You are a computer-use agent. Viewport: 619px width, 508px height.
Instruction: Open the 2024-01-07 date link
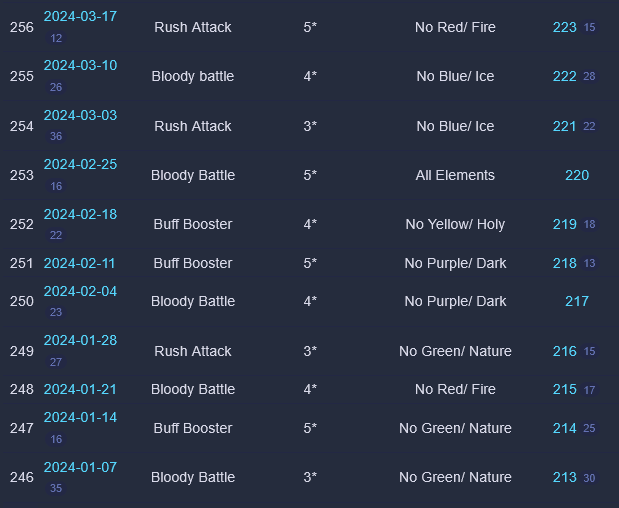(x=80, y=467)
